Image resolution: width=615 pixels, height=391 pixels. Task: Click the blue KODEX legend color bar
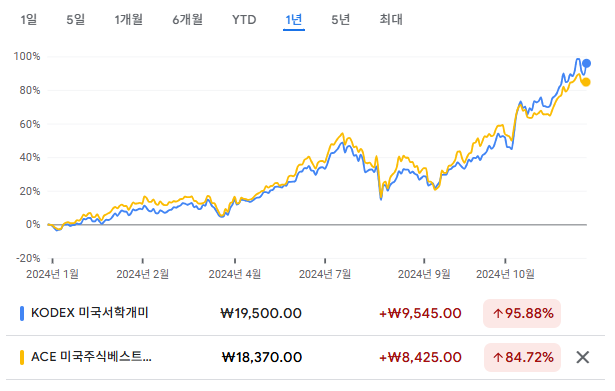[22, 313]
